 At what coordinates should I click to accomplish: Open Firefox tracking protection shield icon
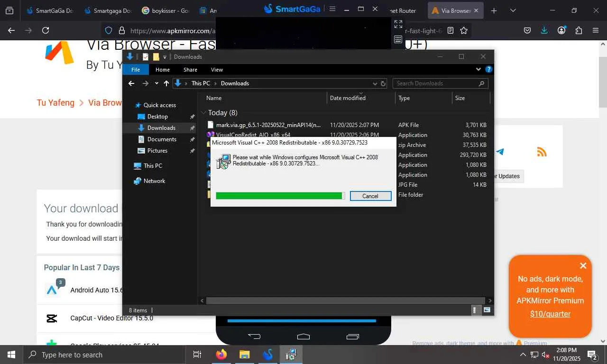point(109,30)
